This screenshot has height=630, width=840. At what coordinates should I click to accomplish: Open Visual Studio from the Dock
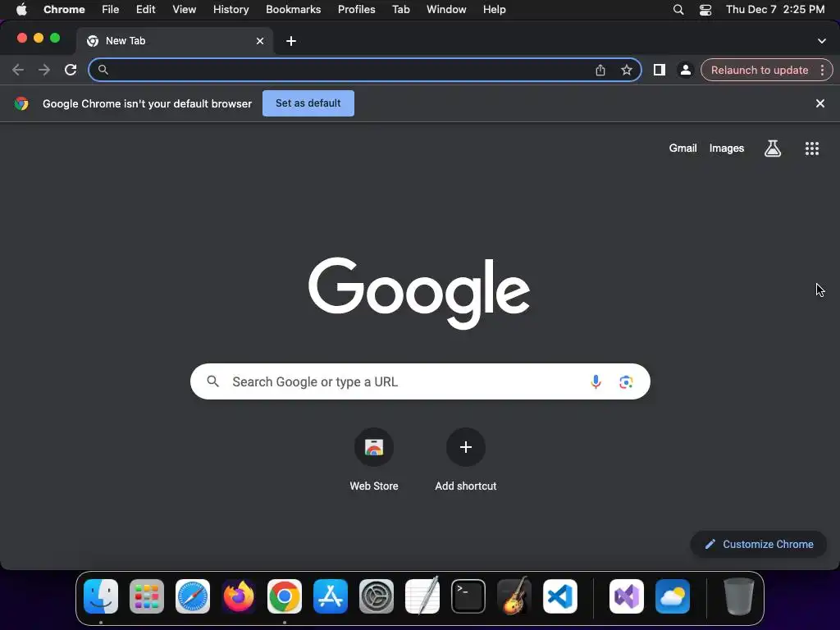click(x=626, y=596)
